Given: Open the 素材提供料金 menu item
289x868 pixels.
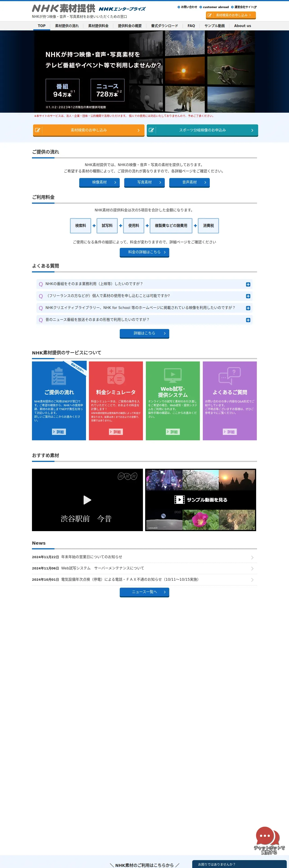Looking at the screenshot, I should [x=98, y=26].
